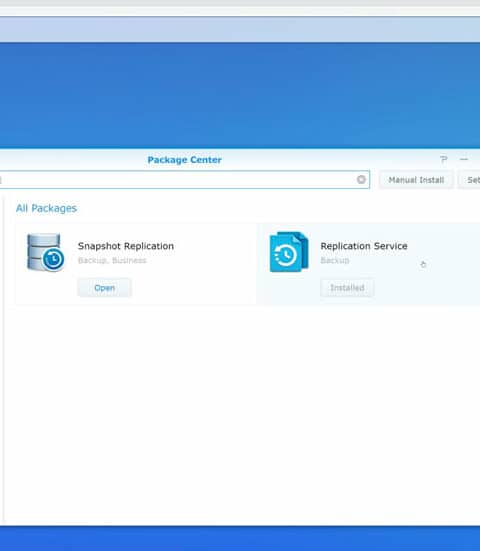Open the Snapshot Replication package
This screenshot has width=480, height=551.
(x=104, y=288)
